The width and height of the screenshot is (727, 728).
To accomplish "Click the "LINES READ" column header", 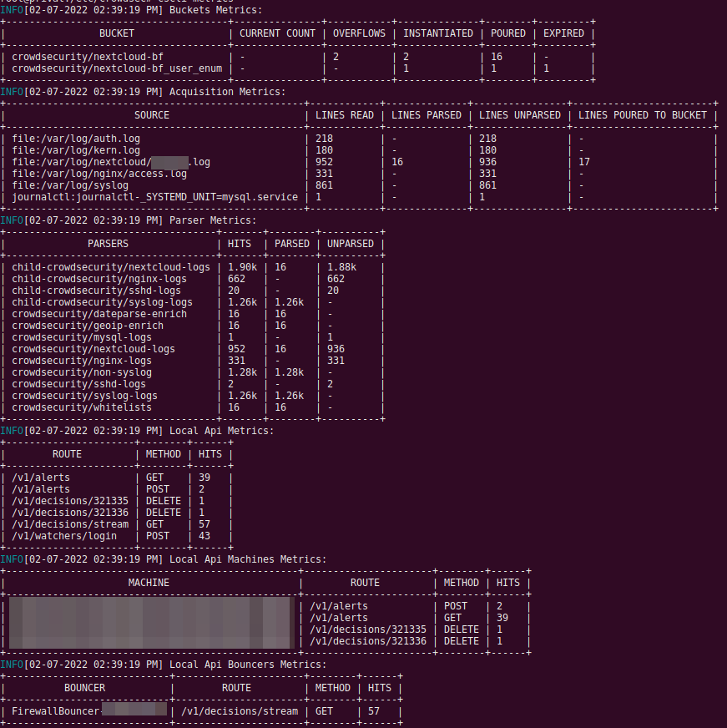I will [345, 115].
